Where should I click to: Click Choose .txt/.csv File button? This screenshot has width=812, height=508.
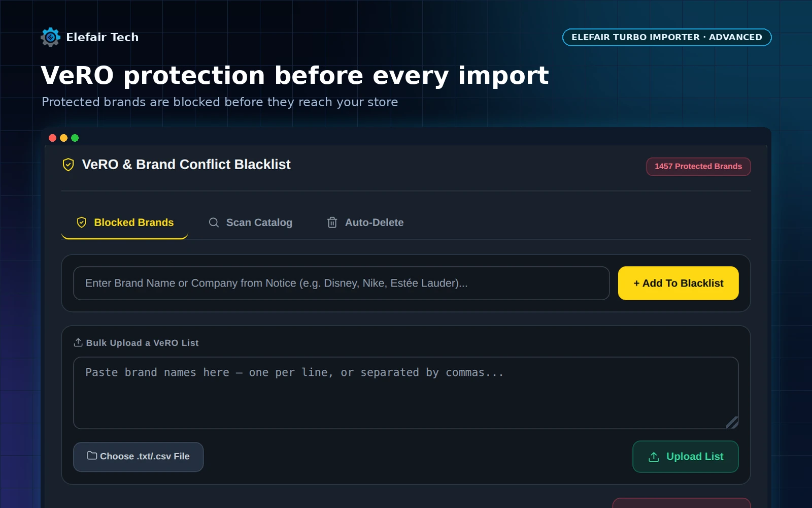[138, 457]
